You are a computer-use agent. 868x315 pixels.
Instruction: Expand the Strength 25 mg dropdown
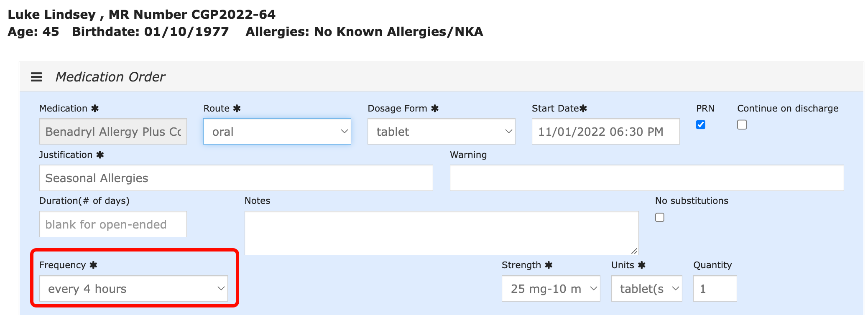[x=551, y=289]
